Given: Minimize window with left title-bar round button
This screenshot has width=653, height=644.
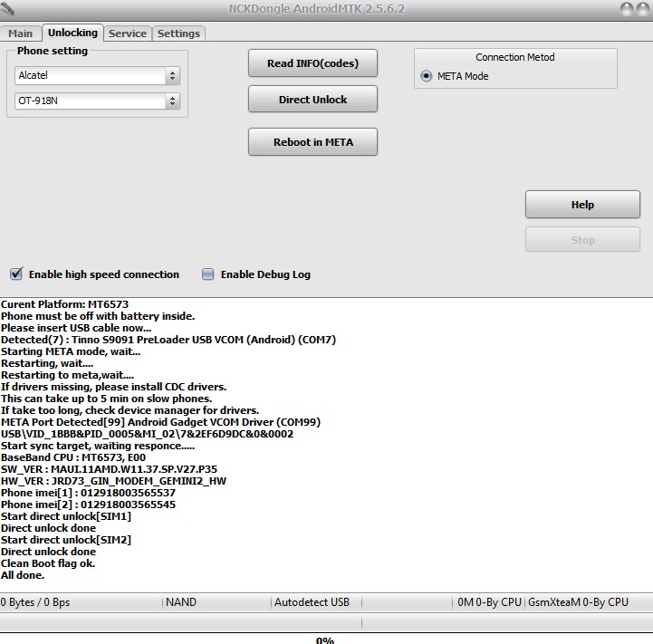Looking at the screenshot, I should [627, 9].
